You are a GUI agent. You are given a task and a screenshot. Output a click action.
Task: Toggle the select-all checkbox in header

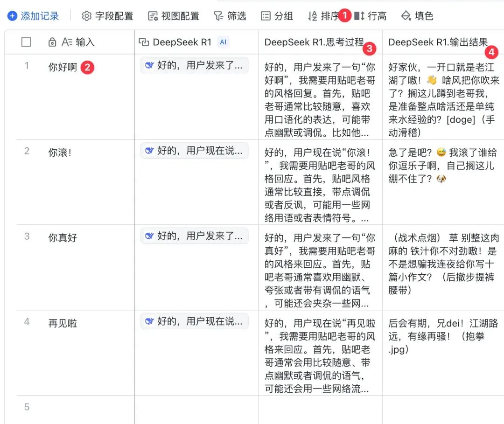click(x=26, y=42)
